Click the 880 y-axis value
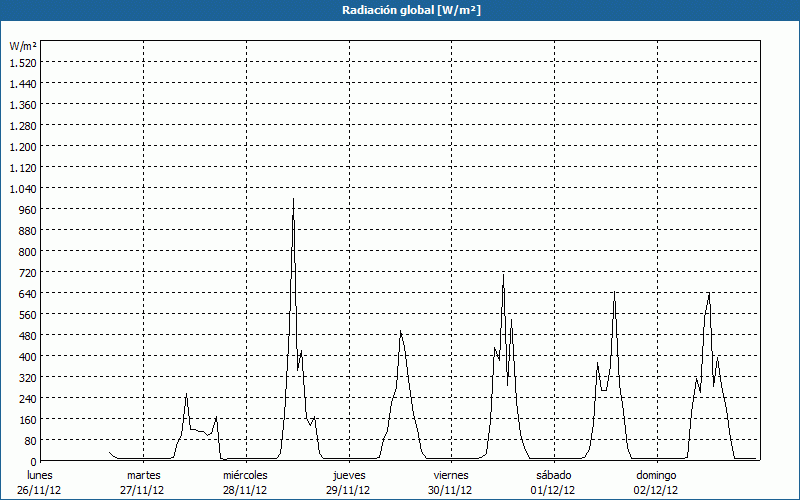Image resolution: width=800 pixels, height=500 pixels. coord(28,231)
